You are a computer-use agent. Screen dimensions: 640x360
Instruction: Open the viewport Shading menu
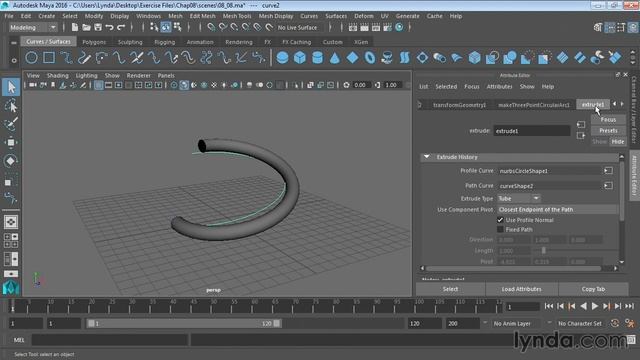[58, 76]
